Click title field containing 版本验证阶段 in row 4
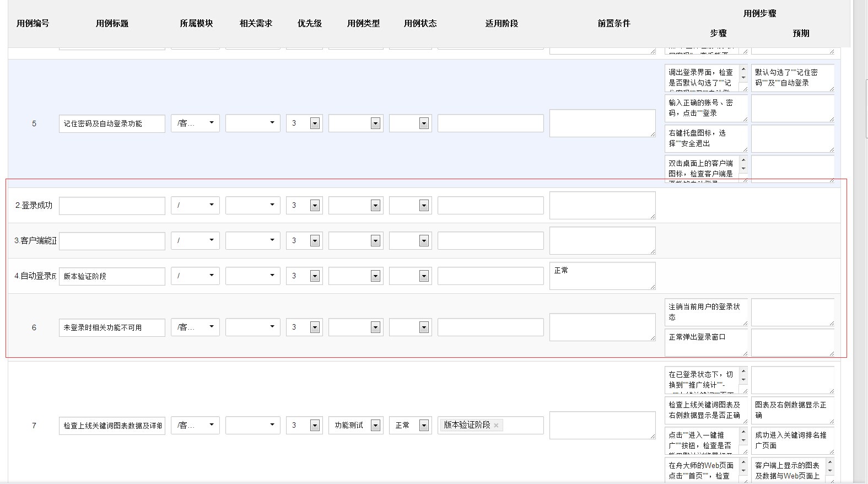This screenshot has width=868, height=484. (112, 276)
